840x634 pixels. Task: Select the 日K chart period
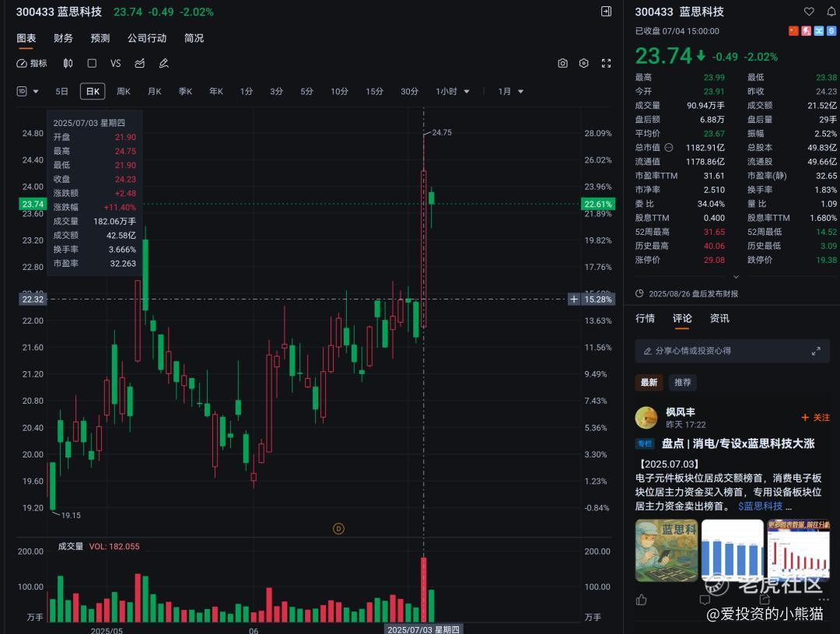tap(93, 92)
